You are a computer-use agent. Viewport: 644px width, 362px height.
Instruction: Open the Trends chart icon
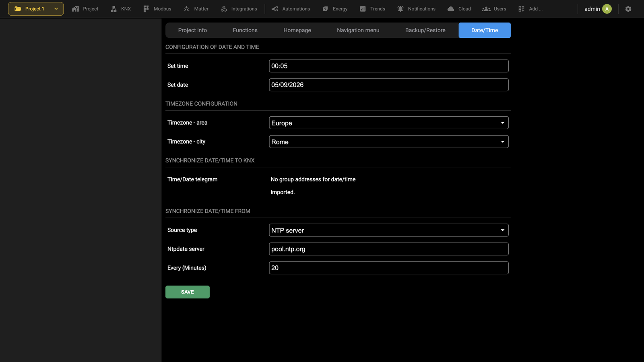click(363, 9)
